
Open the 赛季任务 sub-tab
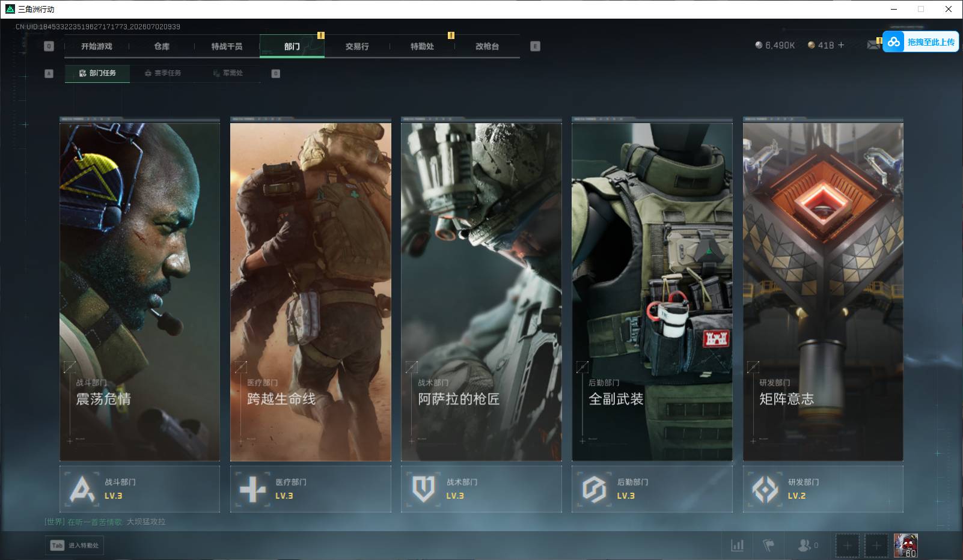pos(163,73)
